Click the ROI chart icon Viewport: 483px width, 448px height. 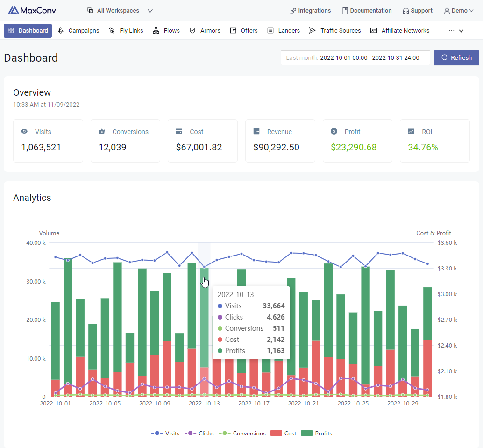coord(411,132)
